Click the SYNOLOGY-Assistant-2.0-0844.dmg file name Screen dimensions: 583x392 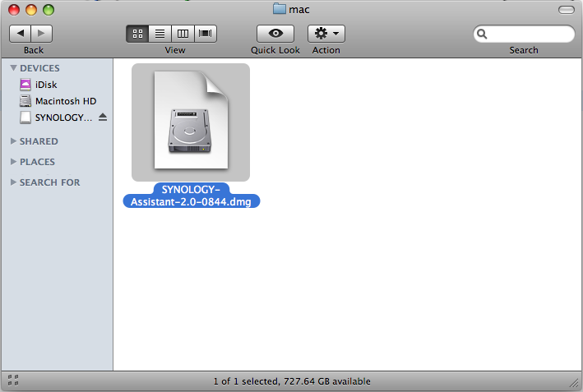pyautogui.click(x=191, y=196)
